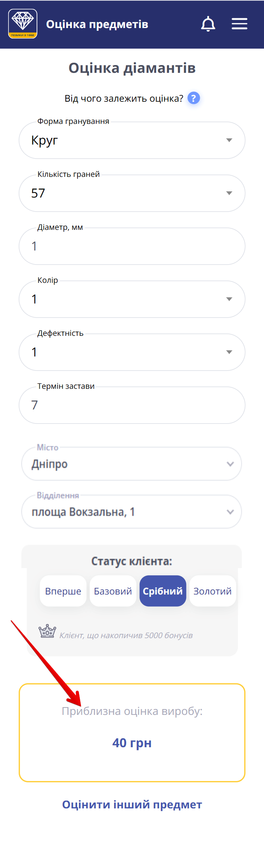The image size is (264, 868).
Task: Click the diamond logo in the header
Action: (23, 23)
